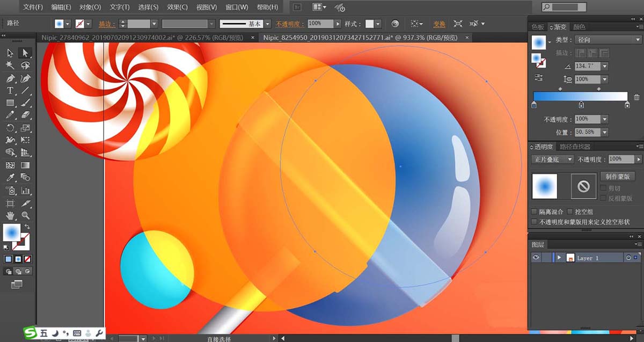Delete gradient stop with trash icon
644x342 pixels.
pyautogui.click(x=636, y=97)
